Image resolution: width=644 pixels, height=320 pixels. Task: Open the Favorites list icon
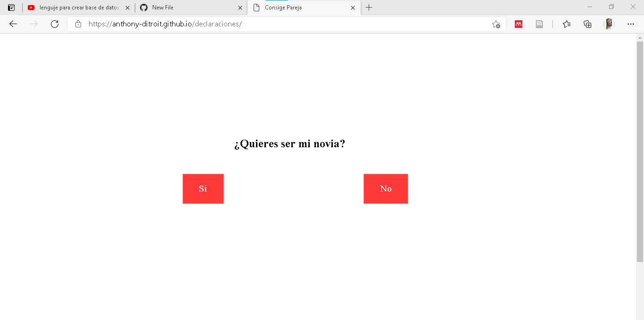(567, 24)
